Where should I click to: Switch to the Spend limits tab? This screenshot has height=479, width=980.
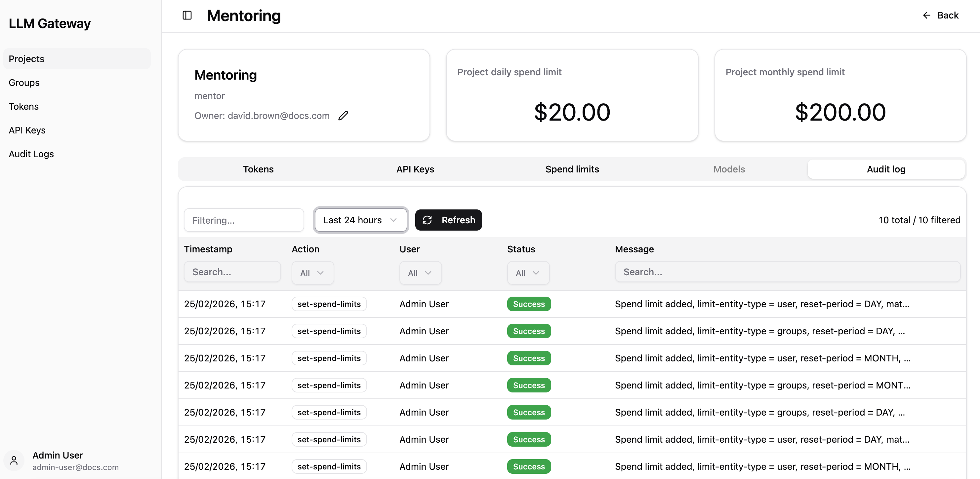point(572,169)
